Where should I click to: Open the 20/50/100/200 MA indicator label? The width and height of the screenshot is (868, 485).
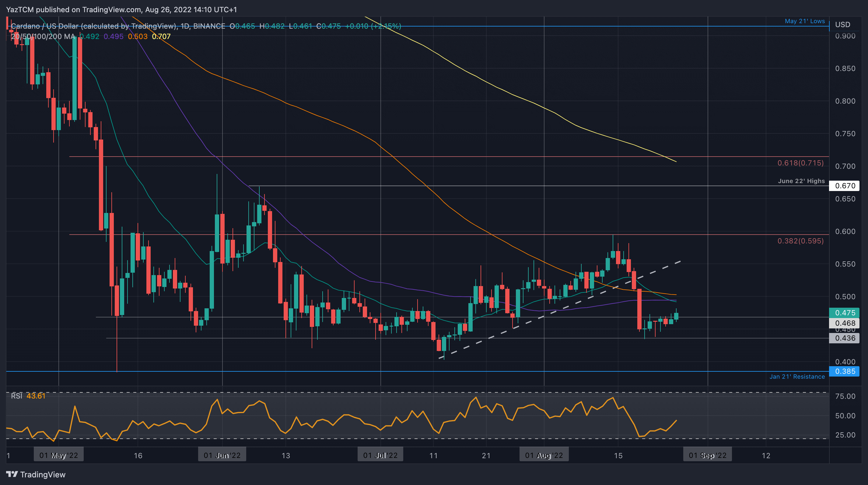coord(43,37)
